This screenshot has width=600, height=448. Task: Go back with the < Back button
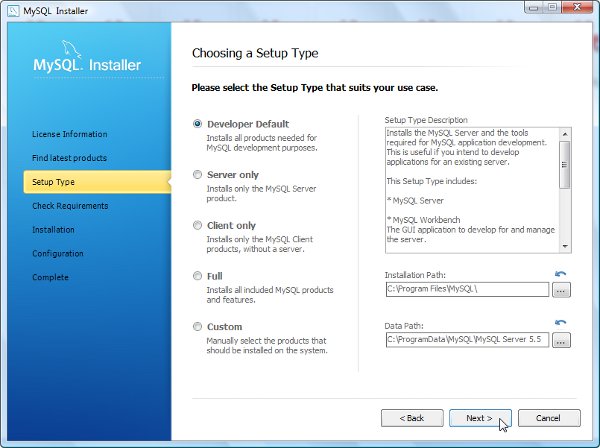412,418
